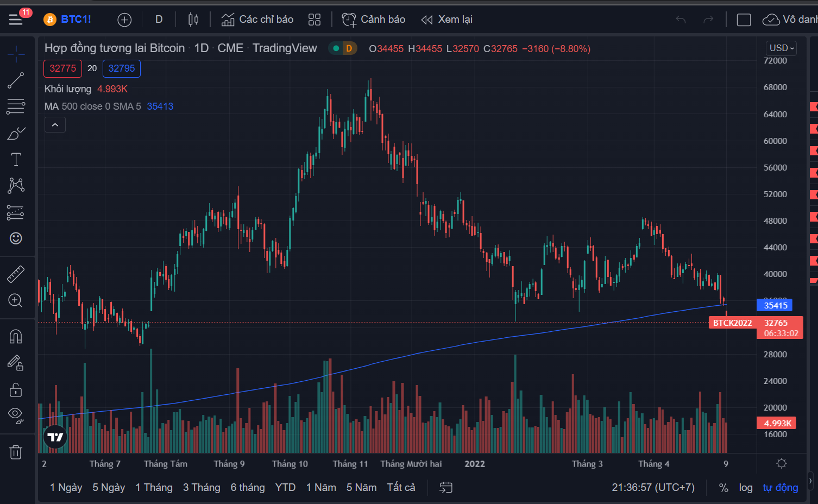Set range to 3 Tháng
Screen dimensions: 818x504
[x=202, y=488]
